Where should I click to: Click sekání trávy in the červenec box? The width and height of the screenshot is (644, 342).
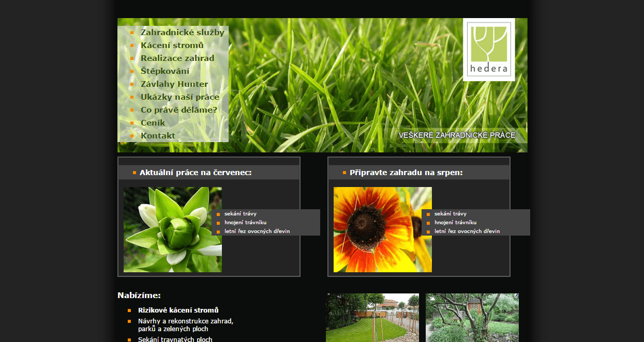(241, 214)
